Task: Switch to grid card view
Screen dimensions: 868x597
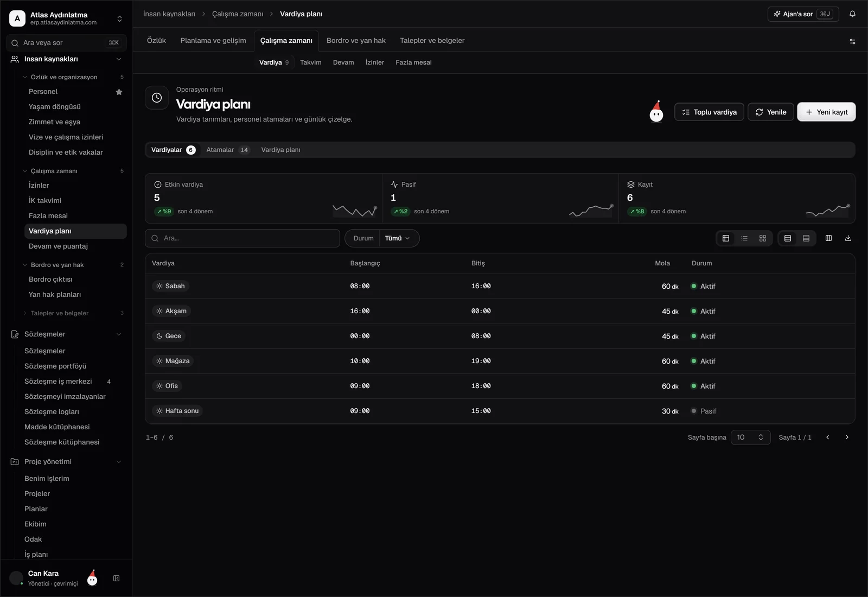Action: click(763, 238)
